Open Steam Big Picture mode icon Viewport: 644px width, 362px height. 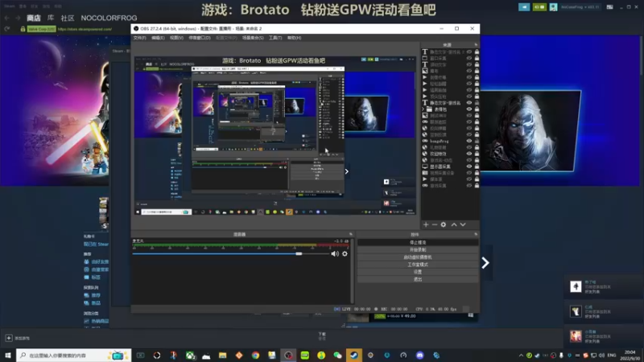[x=610, y=7]
